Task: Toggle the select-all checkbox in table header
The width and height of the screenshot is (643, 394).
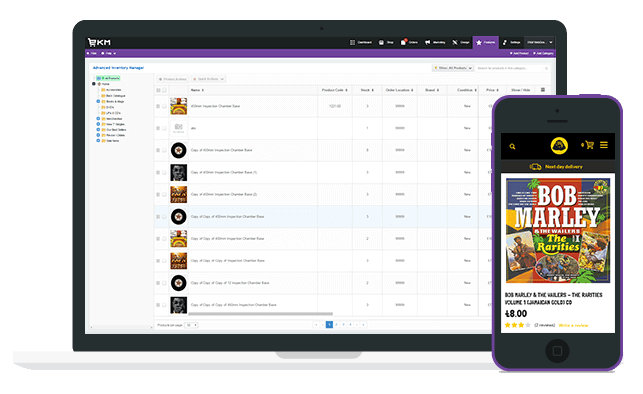Action: tap(164, 90)
